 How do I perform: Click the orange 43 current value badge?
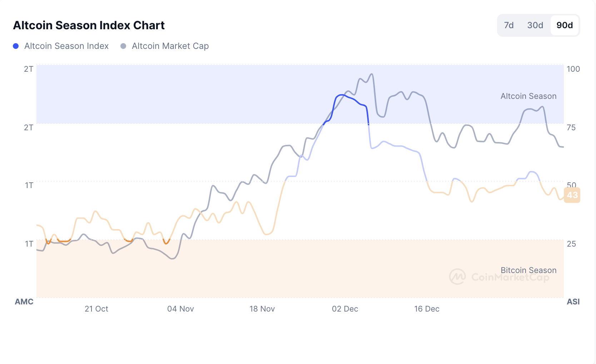coord(572,195)
